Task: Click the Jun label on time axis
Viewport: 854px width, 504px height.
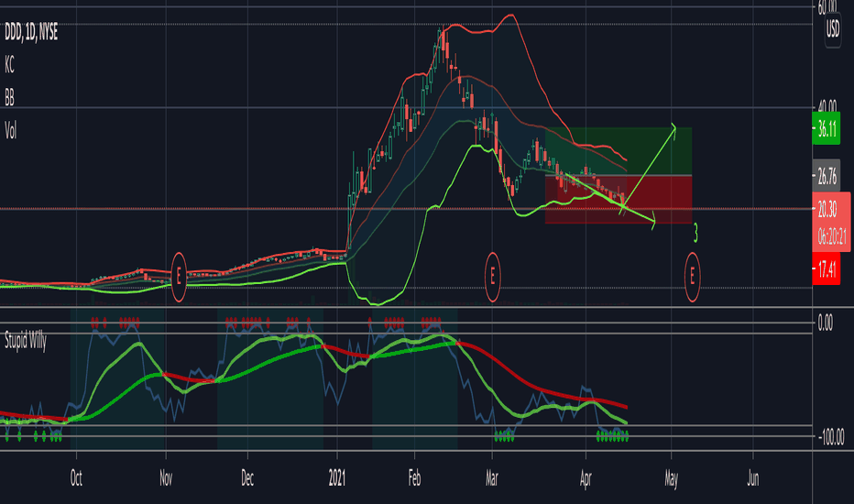Action: coord(752,478)
